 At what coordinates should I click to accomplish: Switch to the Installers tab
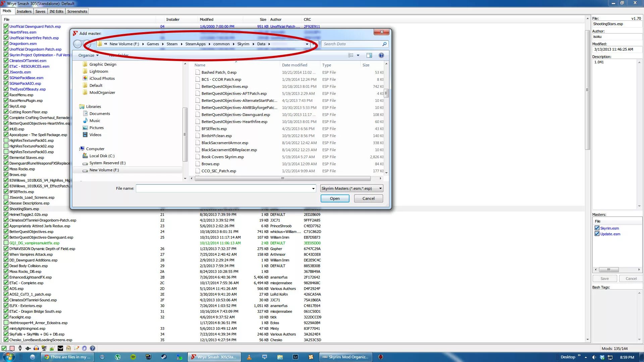point(24,11)
